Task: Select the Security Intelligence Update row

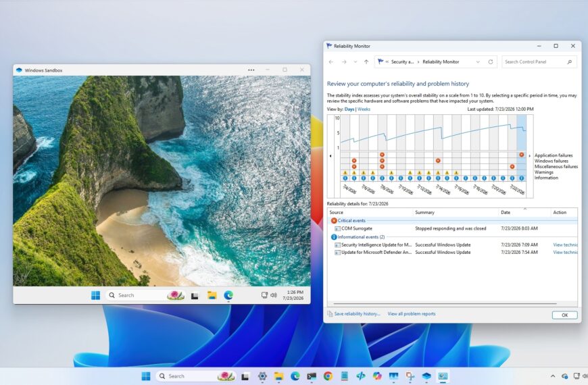Action: click(x=452, y=245)
